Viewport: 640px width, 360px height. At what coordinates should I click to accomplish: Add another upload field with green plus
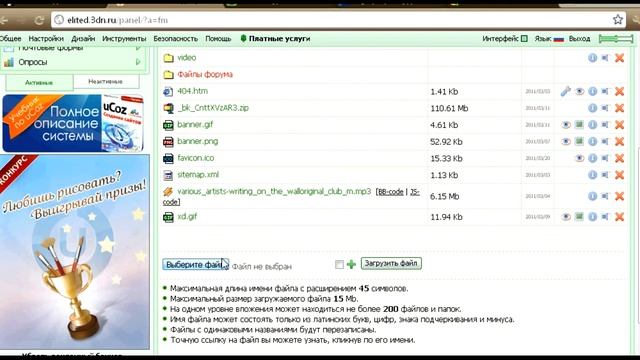(351, 264)
